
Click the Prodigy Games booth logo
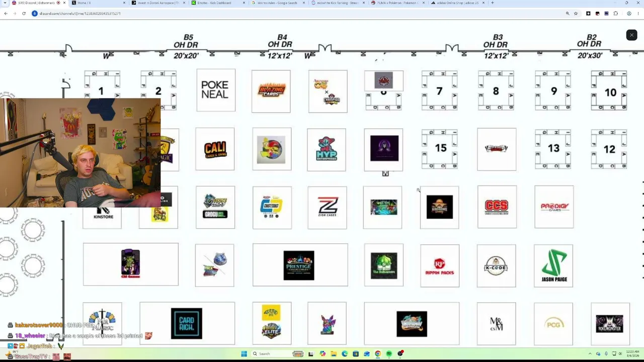[x=554, y=207]
